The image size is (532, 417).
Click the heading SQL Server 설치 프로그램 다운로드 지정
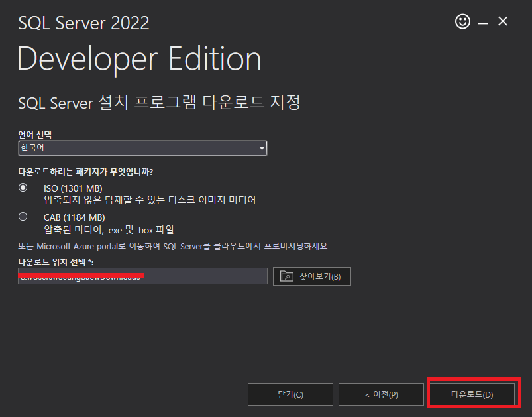click(x=159, y=103)
